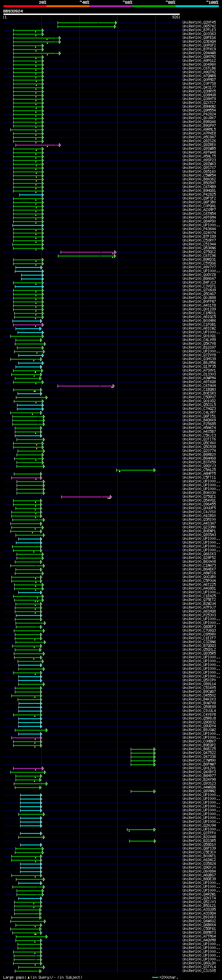Click the white query sequence bar
Viewport: 222px width, 980px height.
(92, 15)
